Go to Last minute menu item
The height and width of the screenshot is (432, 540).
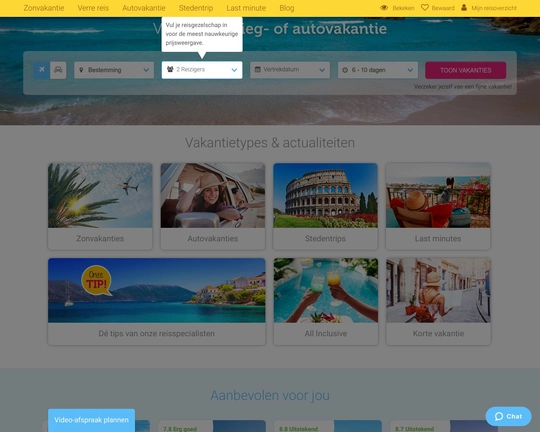click(246, 8)
